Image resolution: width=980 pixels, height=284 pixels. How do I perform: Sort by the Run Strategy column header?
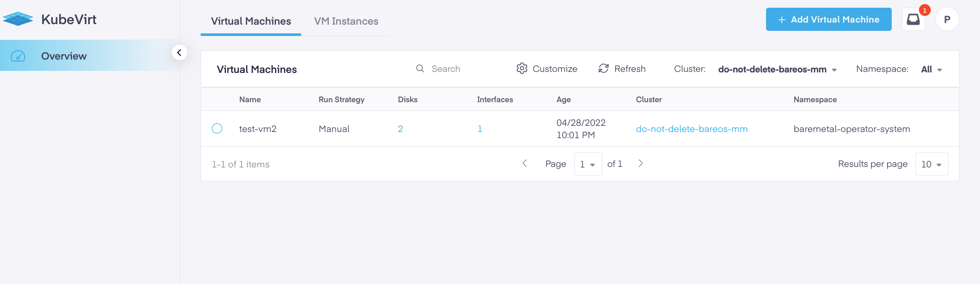pos(341,100)
